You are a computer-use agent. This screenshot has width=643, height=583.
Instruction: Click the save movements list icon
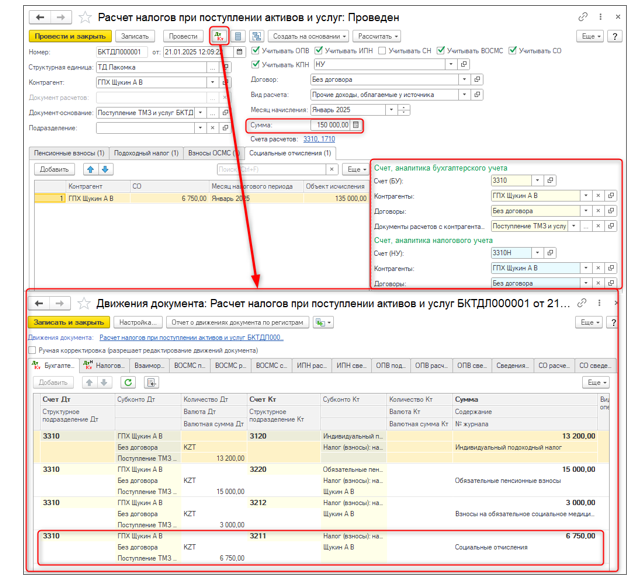[151, 382]
